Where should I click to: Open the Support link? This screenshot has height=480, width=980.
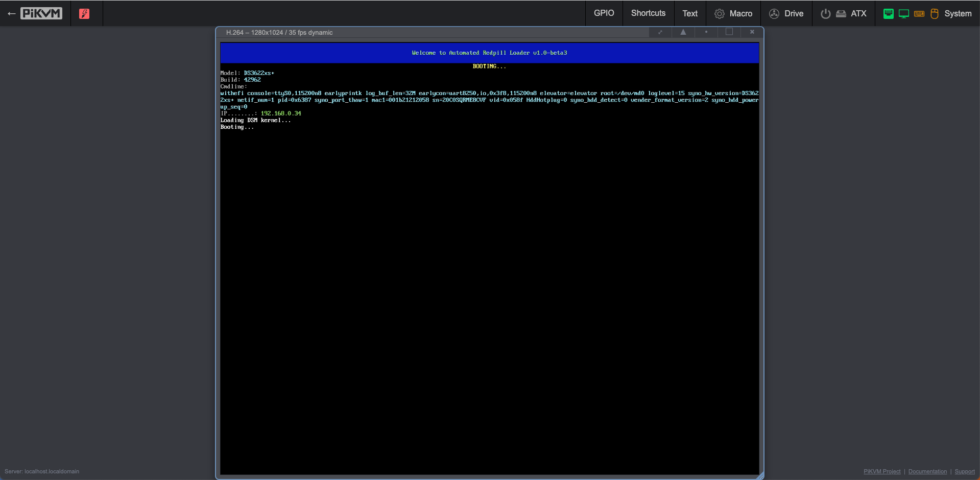[x=965, y=471]
